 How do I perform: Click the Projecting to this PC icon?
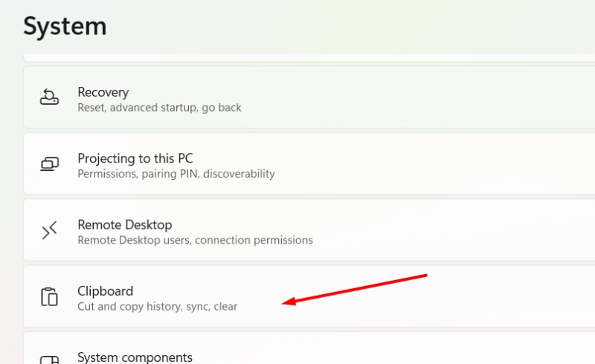pos(49,163)
